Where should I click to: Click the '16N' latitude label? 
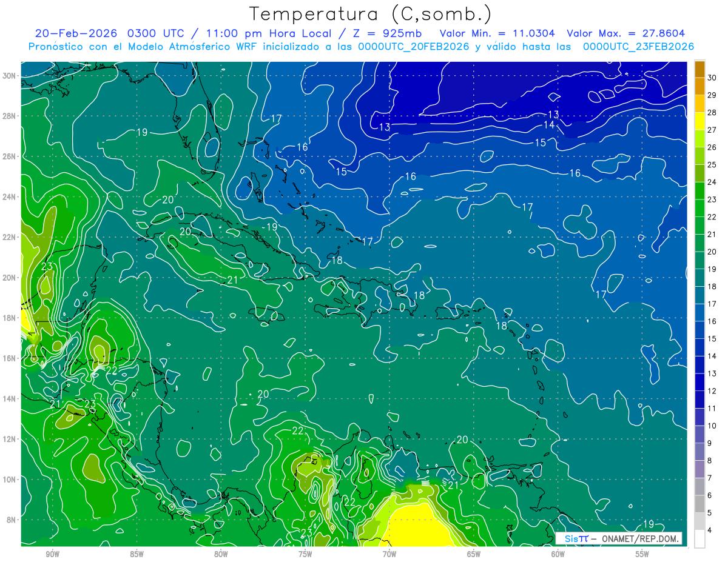9,358
